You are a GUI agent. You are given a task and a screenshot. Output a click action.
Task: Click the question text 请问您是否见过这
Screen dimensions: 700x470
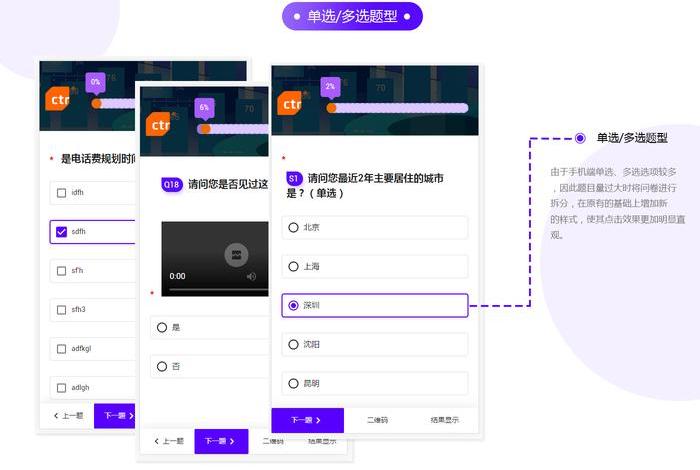click(x=228, y=184)
